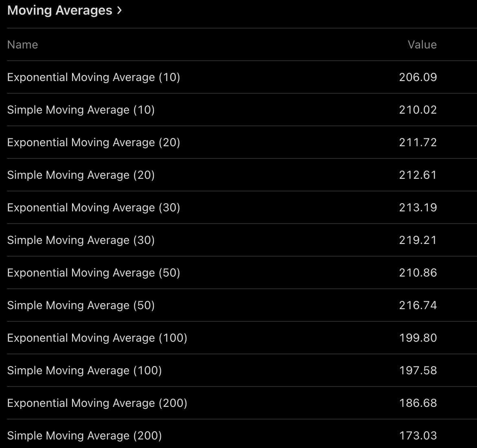
Task: Open the Moving Averages heading link
Action: point(60,11)
